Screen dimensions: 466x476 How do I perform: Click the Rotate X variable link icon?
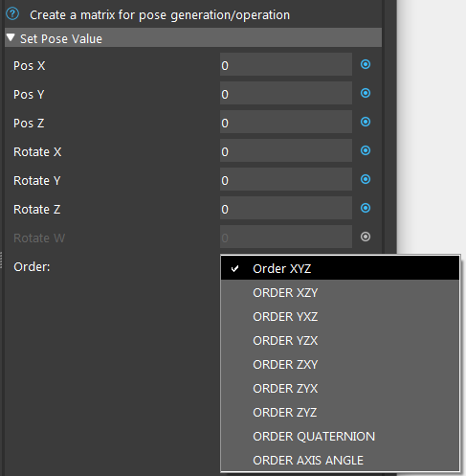(366, 150)
